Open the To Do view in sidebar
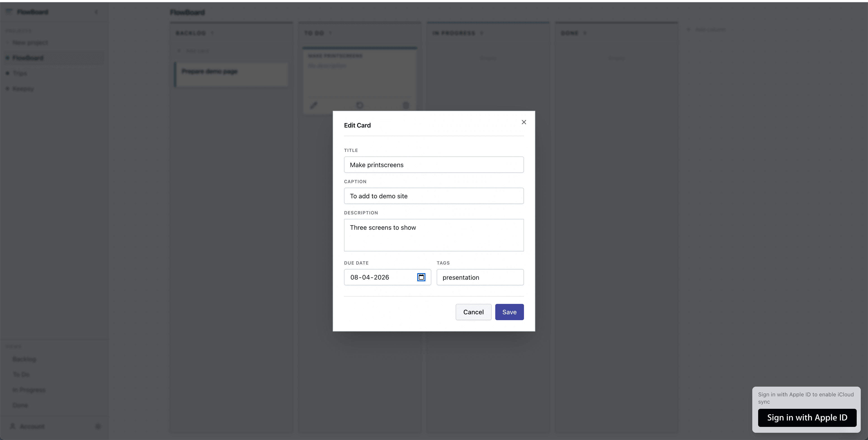 click(21, 374)
